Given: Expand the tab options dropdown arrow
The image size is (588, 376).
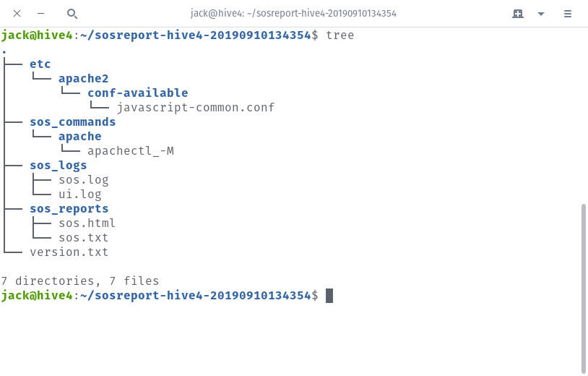Looking at the screenshot, I should click(541, 14).
